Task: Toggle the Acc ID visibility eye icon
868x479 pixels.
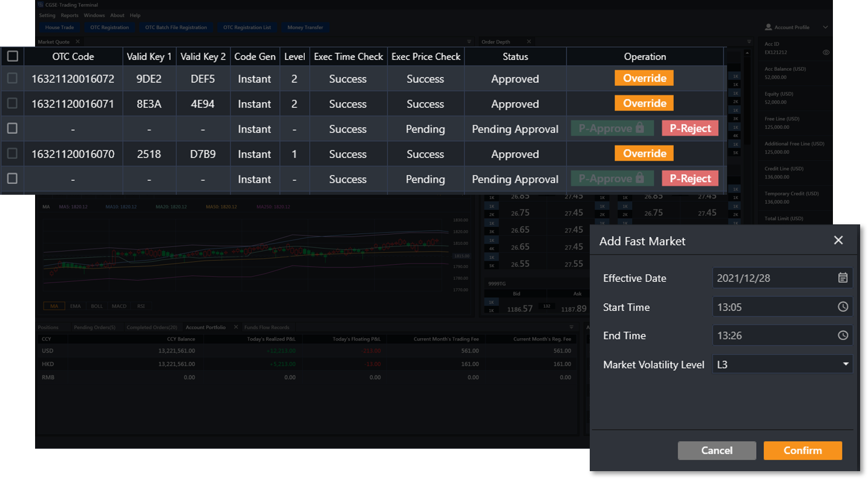Action: tap(826, 53)
